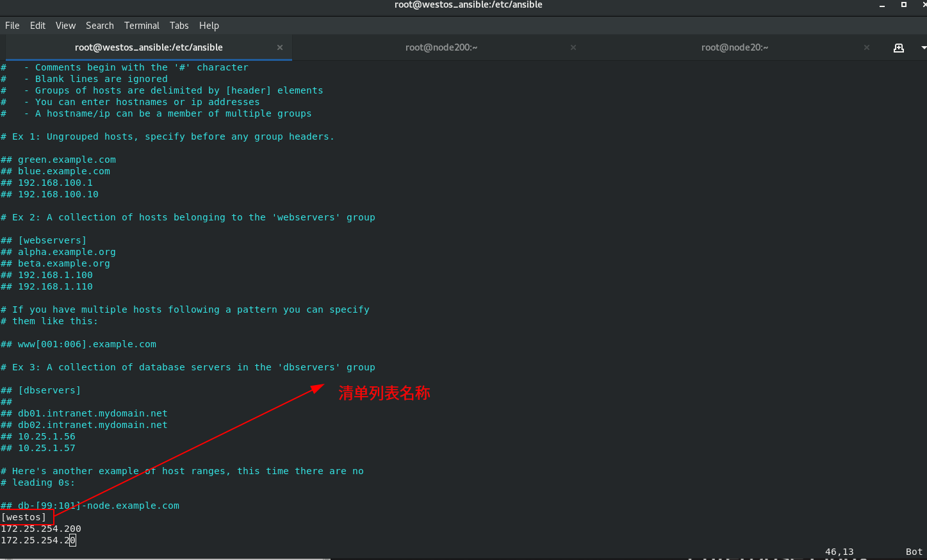This screenshot has width=927, height=560.
Task: Click the 'You can enter hostnames' line
Action: tap(131, 102)
